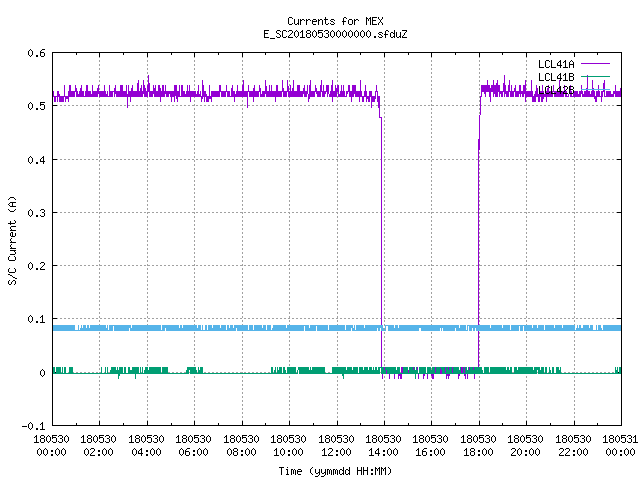Click the 18:00 x-axis tick label

(x=478, y=452)
